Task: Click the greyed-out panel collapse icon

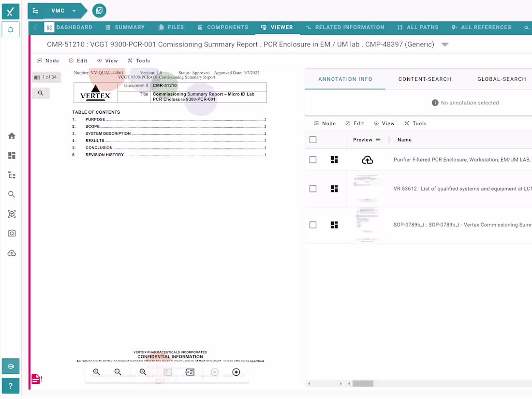Action: (168, 372)
